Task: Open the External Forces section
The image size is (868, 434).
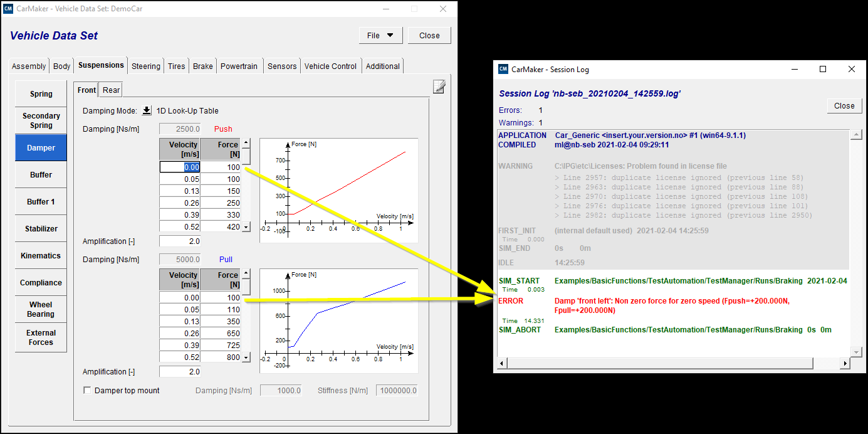Action: [x=41, y=337]
